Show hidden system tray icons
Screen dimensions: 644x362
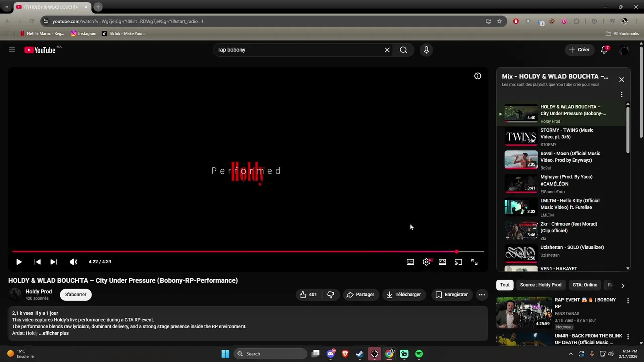pos(570,354)
